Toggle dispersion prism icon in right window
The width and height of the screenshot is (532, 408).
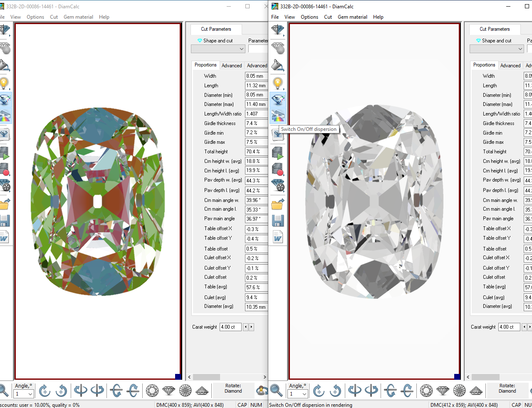[277, 115]
